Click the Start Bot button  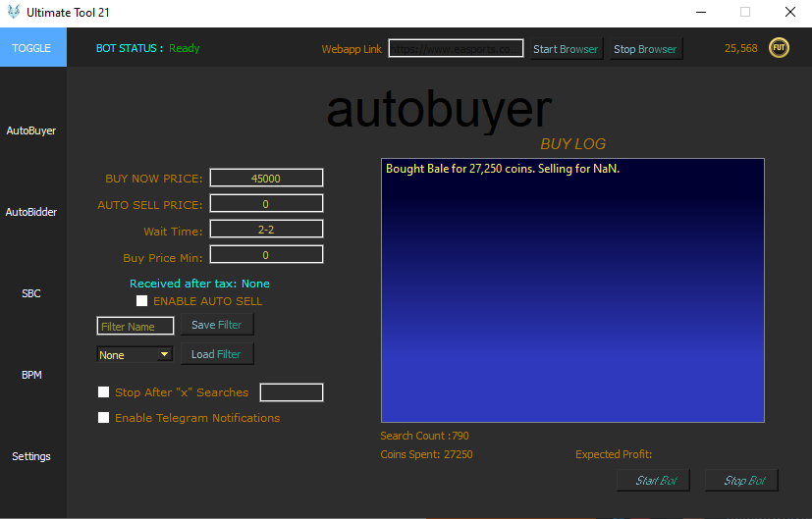[x=654, y=480]
